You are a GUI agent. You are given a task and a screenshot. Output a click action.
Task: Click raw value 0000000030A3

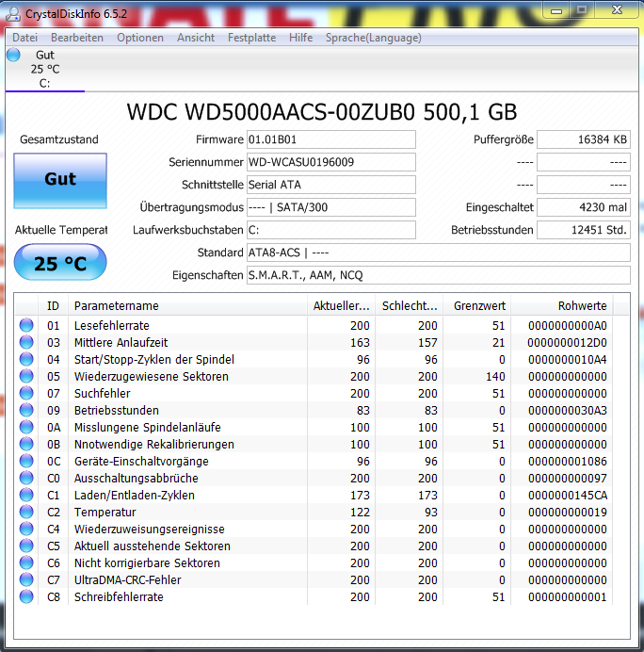click(x=567, y=411)
